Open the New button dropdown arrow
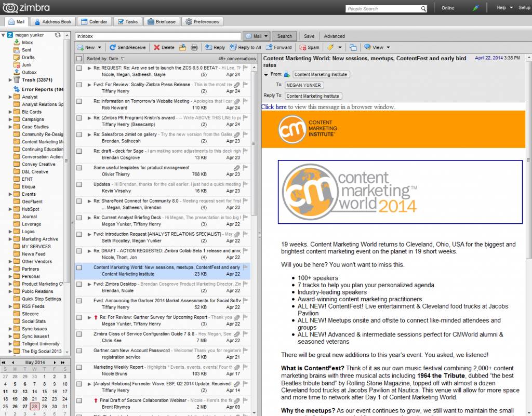The image size is (532, 416). pyautogui.click(x=99, y=47)
